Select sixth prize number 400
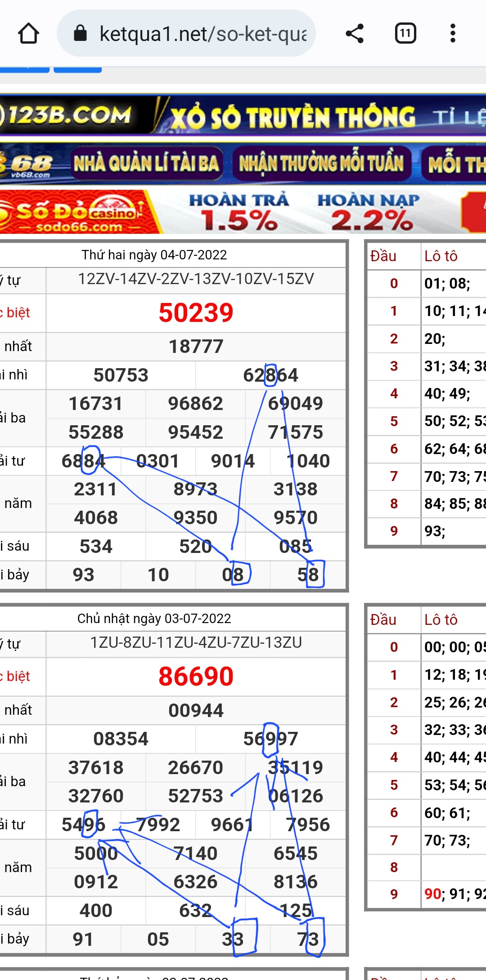The height and width of the screenshot is (980, 486). pos(96,911)
